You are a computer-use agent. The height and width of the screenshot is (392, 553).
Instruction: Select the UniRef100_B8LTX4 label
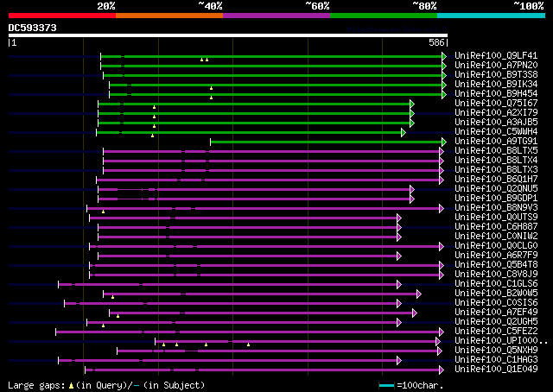coord(496,161)
